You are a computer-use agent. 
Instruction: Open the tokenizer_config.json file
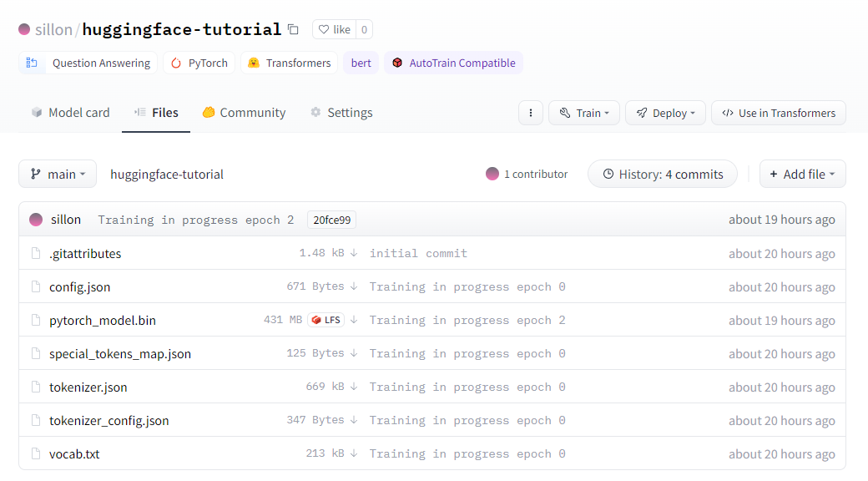point(109,421)
